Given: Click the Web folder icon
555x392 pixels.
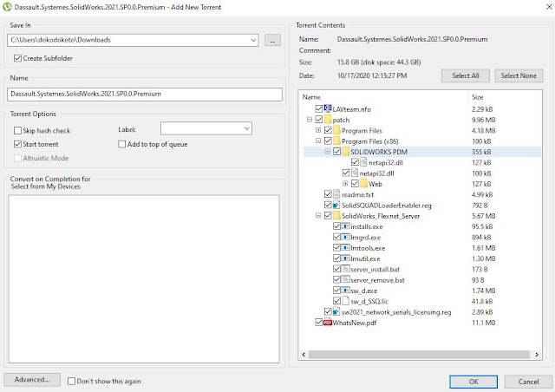Looking at the screenshot, I should coord(364,184).
